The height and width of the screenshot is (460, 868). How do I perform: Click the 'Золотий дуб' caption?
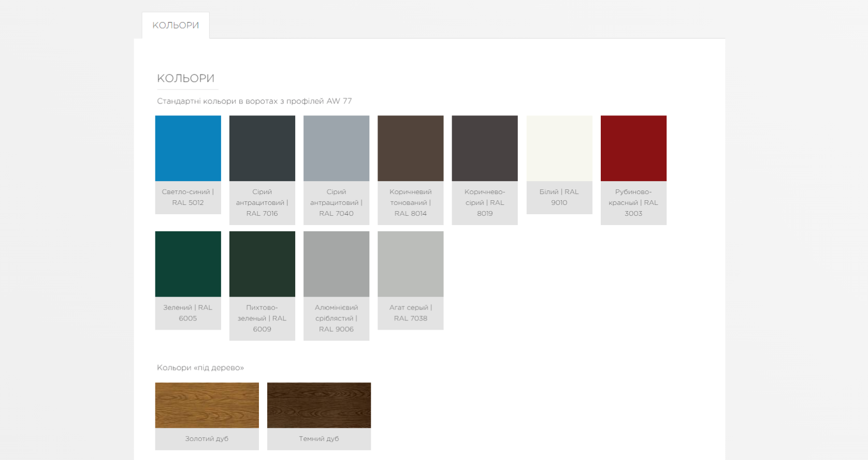(207, 439)
